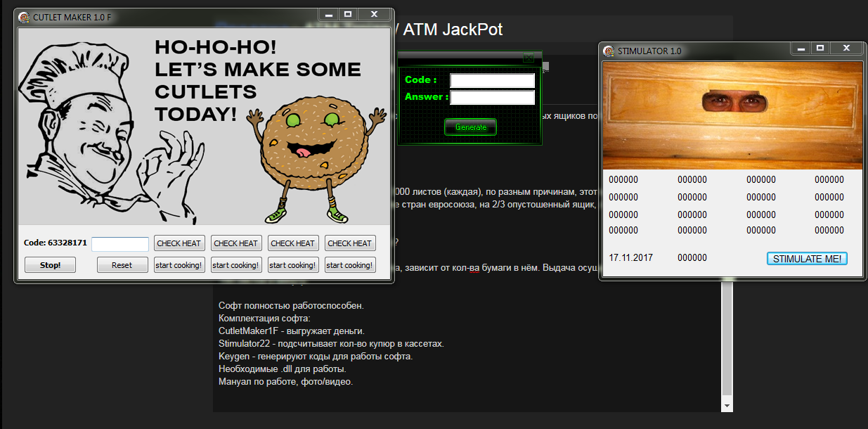
Task: Focus the keygen Code input field
Action: pos(492,81)
